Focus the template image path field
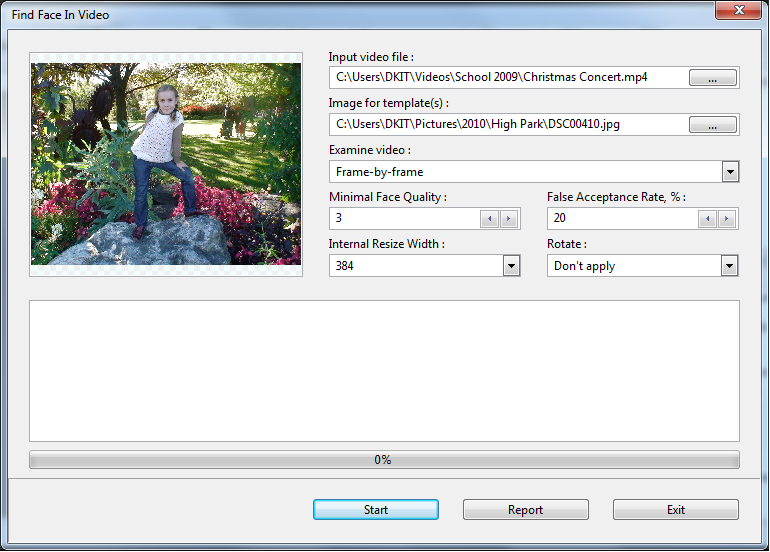Viewport: 770px width, 552px height. [507, 125]
